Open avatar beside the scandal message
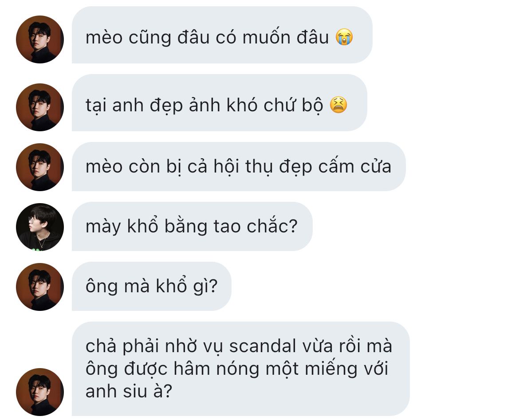 click(x=40, y=392)
